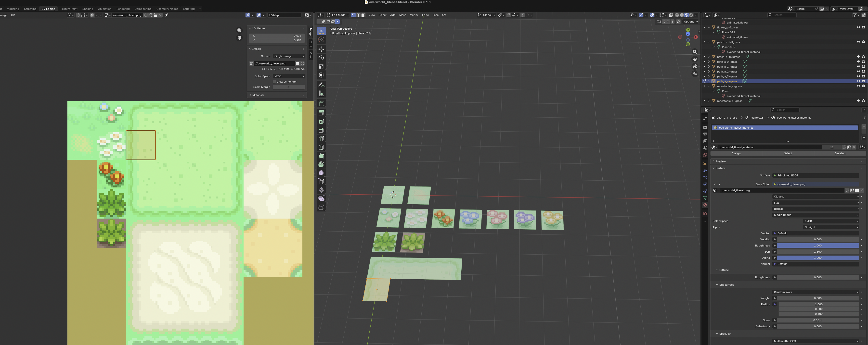The image size is (868, 345).
Task: Click the pan hand icon in UV editor
Action: click(239, 38)
